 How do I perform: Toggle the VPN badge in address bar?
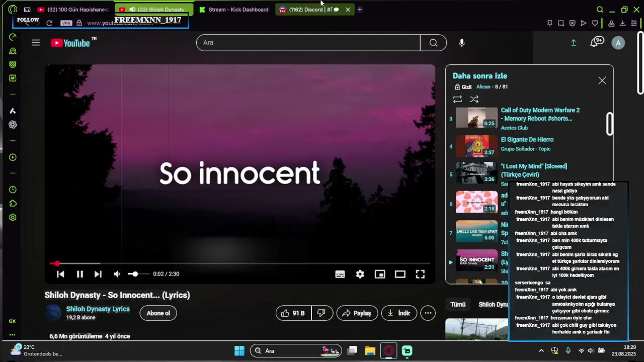pyautogui.click(x=66, y=23)
